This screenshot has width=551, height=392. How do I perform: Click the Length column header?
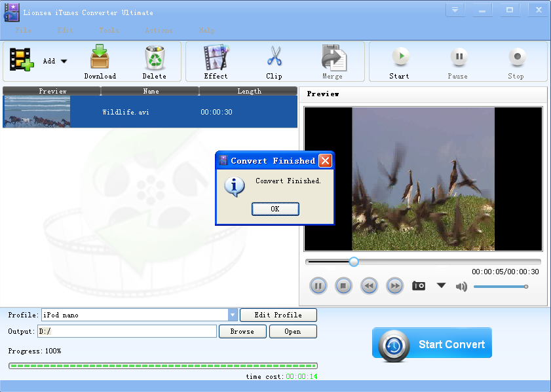[249, 91]
